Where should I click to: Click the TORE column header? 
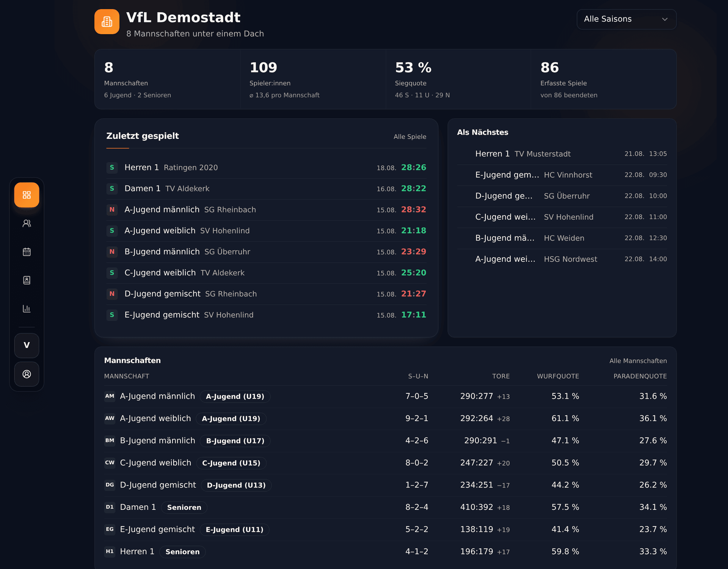501,376
